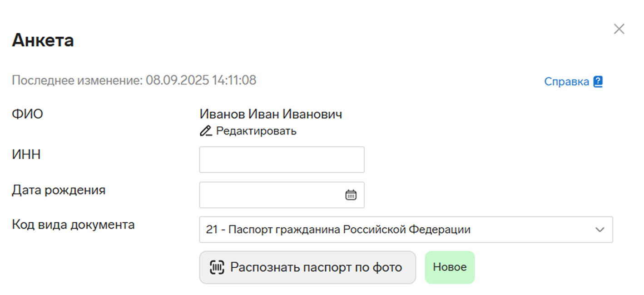
Task: Click the Анкета heading
Action: [x=43, y=40]
